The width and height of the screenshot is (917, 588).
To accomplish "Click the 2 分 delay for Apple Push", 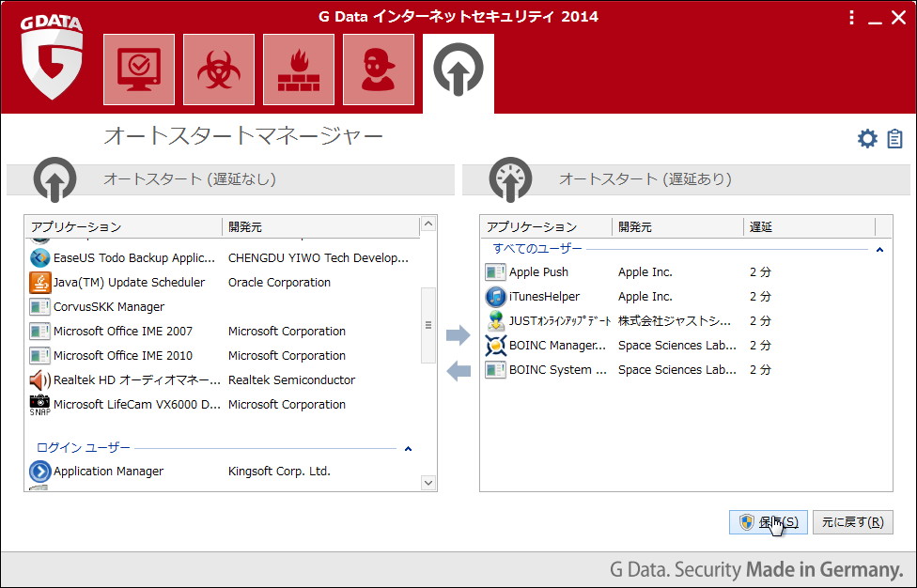I will pos(760,272).
